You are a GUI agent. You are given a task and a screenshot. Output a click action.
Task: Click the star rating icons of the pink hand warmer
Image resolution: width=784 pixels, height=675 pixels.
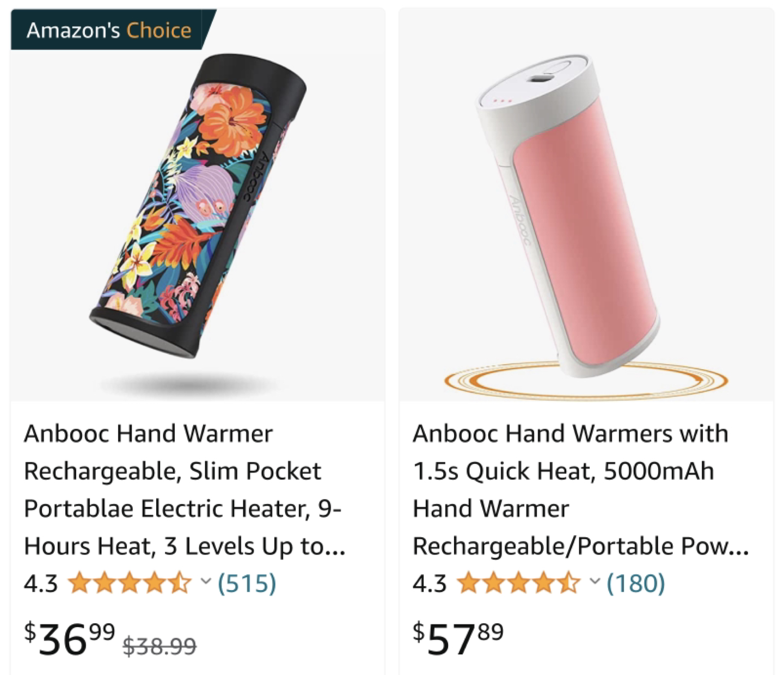tap(518, 584)
